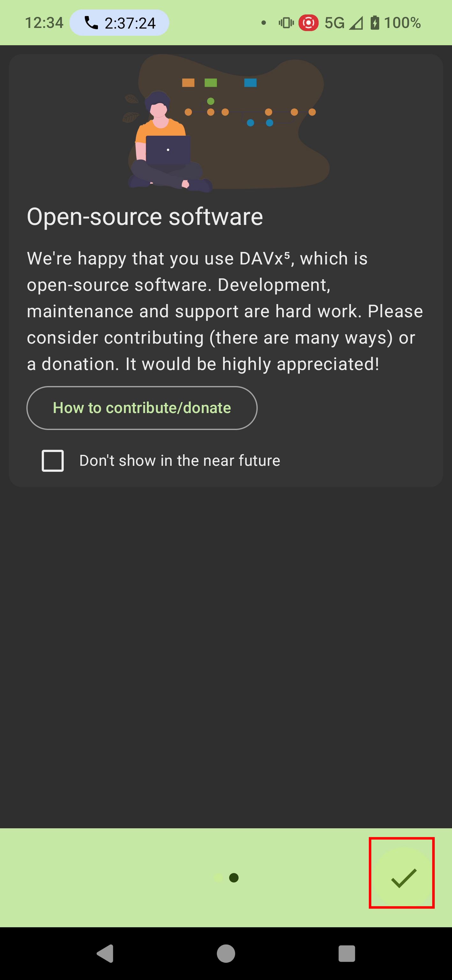452x980 pixels.
Task: Tap the 12:34 clock in status bar
Action: tap(44, 23)
